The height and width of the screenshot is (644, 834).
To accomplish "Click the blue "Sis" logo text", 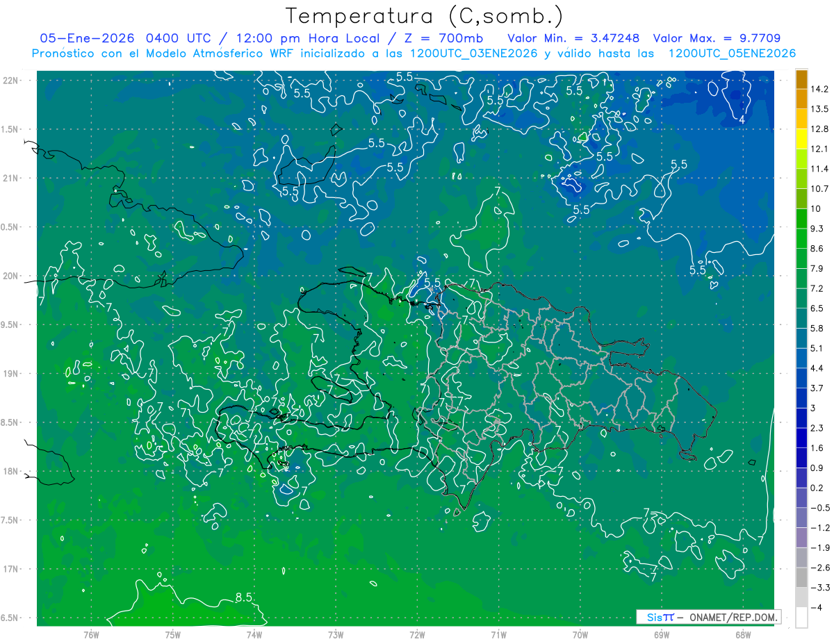I will coord(655,617).
